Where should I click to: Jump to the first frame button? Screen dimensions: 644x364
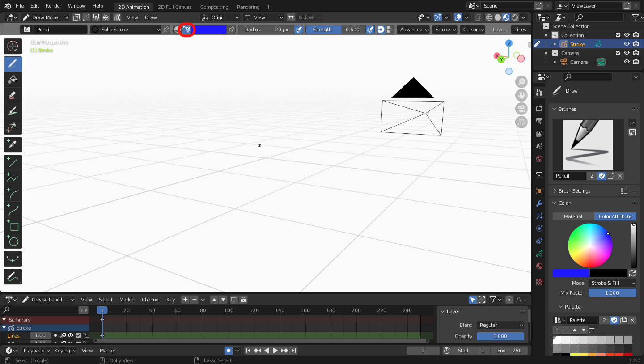(249, 351)
